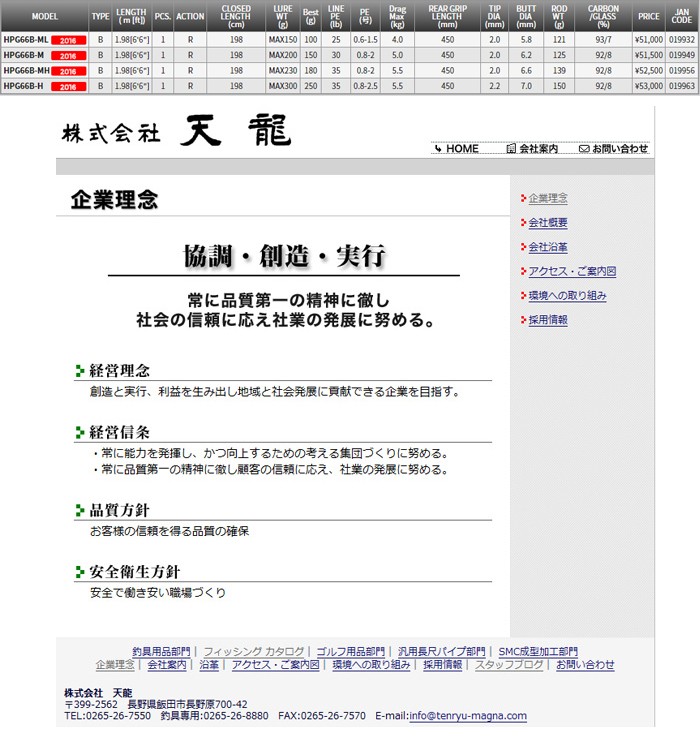Select 会社概要 in the sidebar
Viewport: 700px width, 756px height.
pos(548,222)
